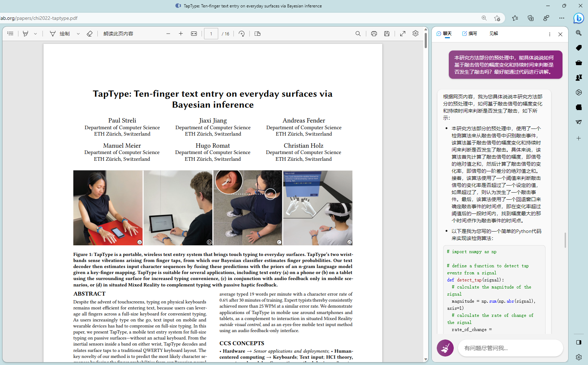588x365 pixels.
Task: Open the sidebar panel three-dot more menu
Action: point(549,34)
